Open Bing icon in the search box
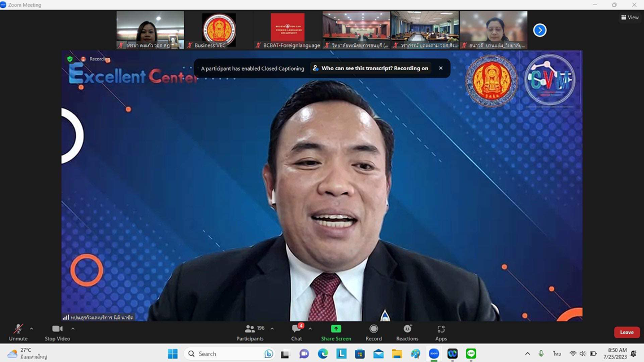 point(268,354)
